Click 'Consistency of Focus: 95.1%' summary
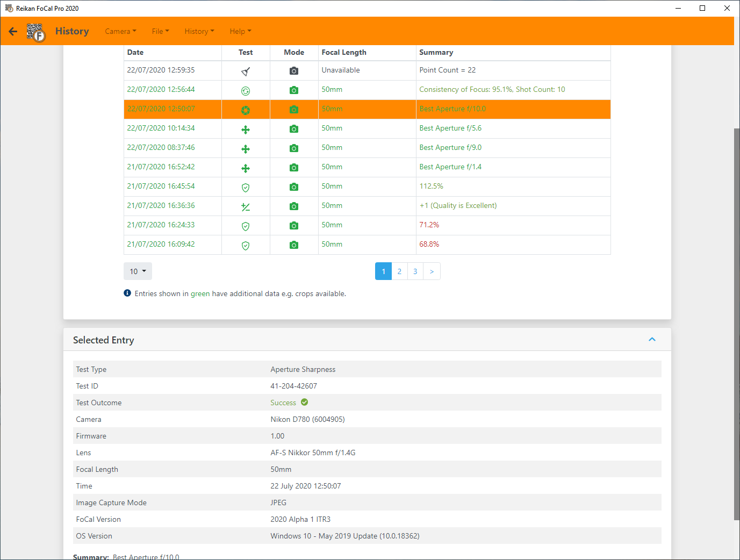 pyautogui.click(x=465, y=89)
